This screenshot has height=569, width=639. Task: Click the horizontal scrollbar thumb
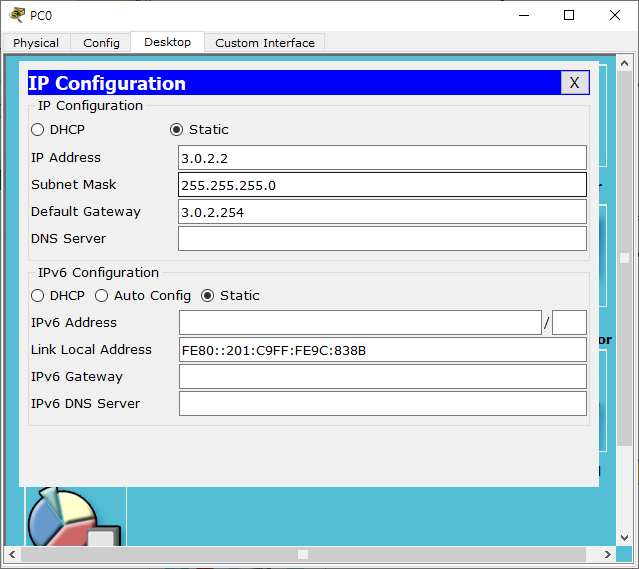(x=303, y=554)
